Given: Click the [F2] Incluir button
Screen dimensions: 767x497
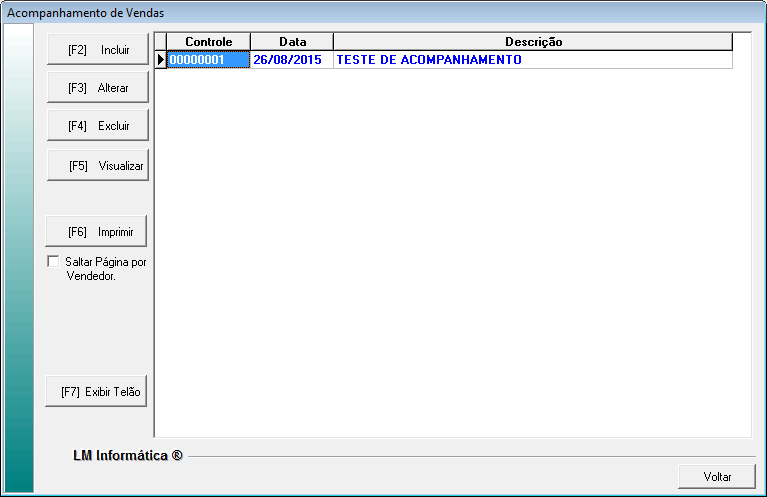Looking at the screenshot, I should click(98, 49).
